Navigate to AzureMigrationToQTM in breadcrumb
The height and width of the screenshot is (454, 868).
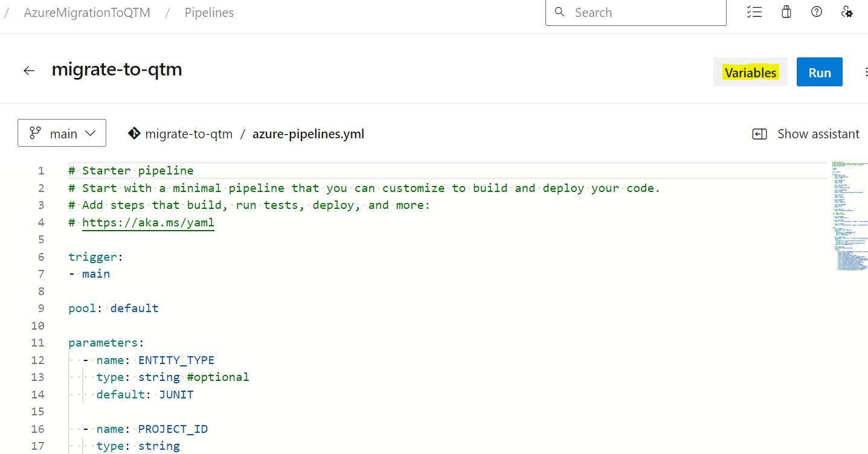[x=86, y=12]
